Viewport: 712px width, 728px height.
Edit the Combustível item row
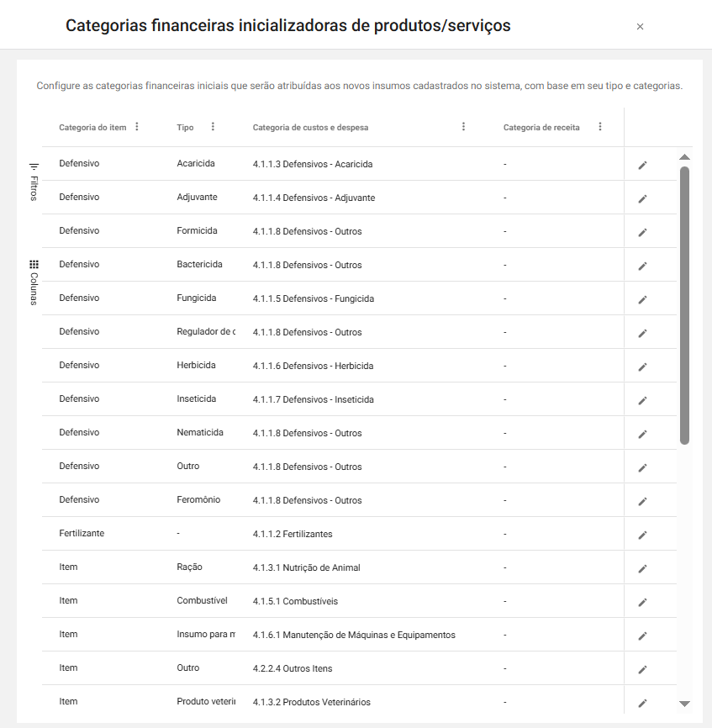(642, 602)
